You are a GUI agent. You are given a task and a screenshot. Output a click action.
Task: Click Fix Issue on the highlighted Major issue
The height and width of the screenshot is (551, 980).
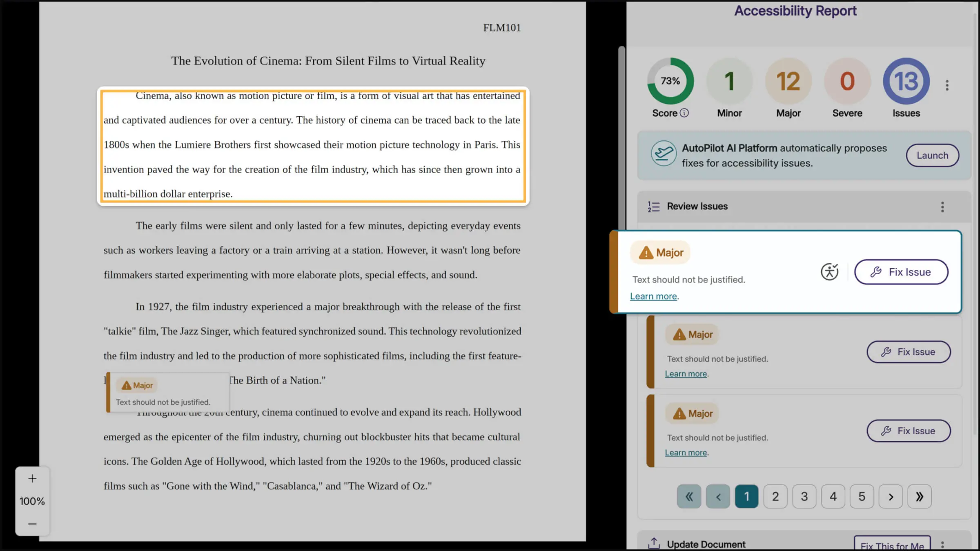click(901, 271)
